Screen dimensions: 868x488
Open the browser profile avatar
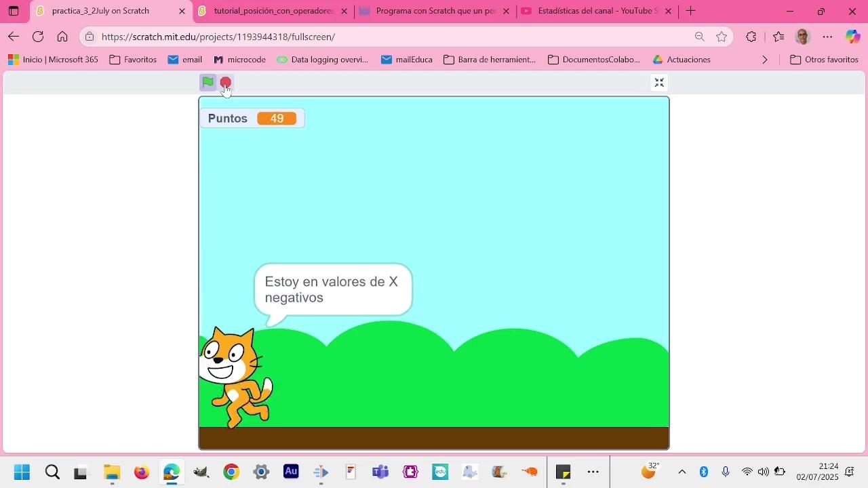coord(803,37)
